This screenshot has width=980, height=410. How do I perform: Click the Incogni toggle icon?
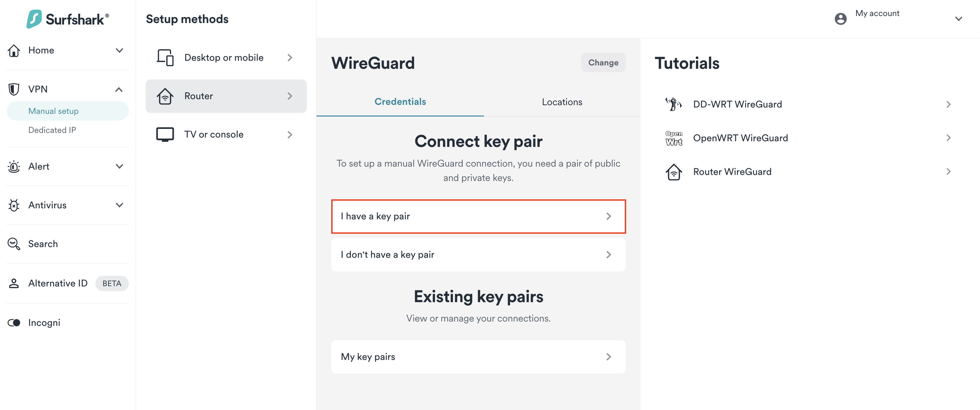[x=14, y=323]
